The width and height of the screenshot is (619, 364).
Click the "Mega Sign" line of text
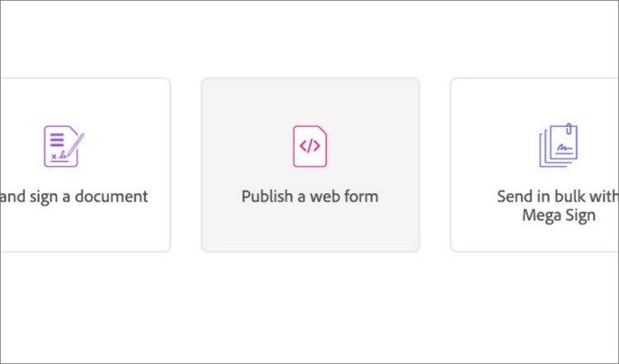[x=558, y=216]
